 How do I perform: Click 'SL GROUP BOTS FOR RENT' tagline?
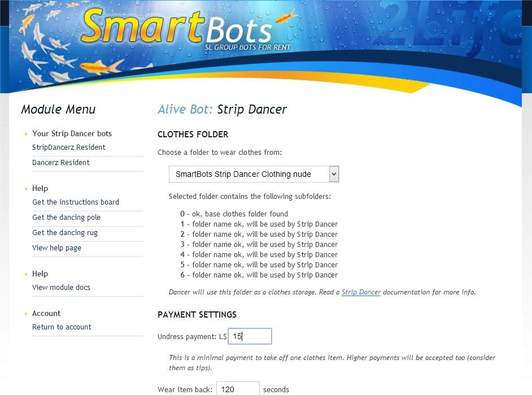click(x=248, y=47)
